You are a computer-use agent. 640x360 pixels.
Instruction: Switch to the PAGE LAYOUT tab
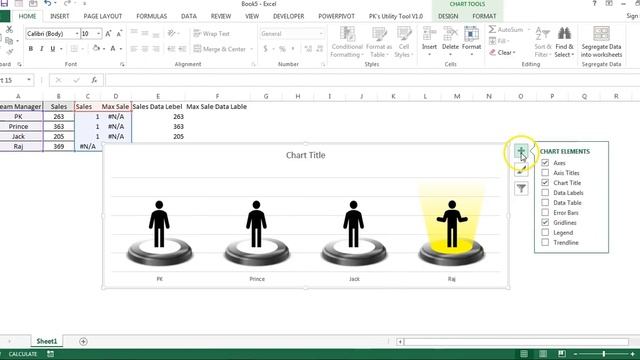(102, 16)
